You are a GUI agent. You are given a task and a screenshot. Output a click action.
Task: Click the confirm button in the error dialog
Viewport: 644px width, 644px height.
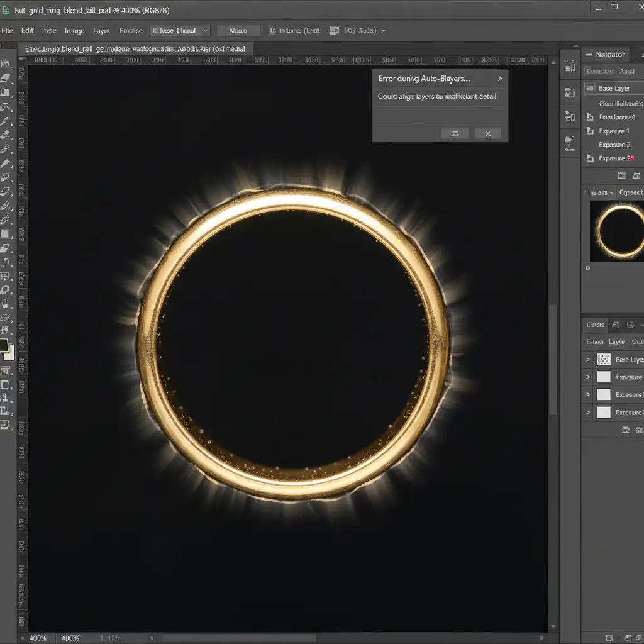pos(455,133)
